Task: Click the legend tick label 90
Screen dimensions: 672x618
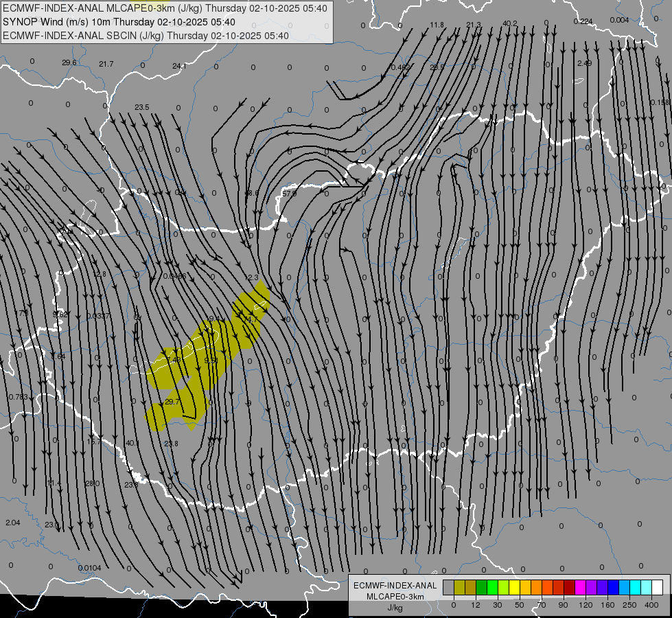Action: pos(563,605)
